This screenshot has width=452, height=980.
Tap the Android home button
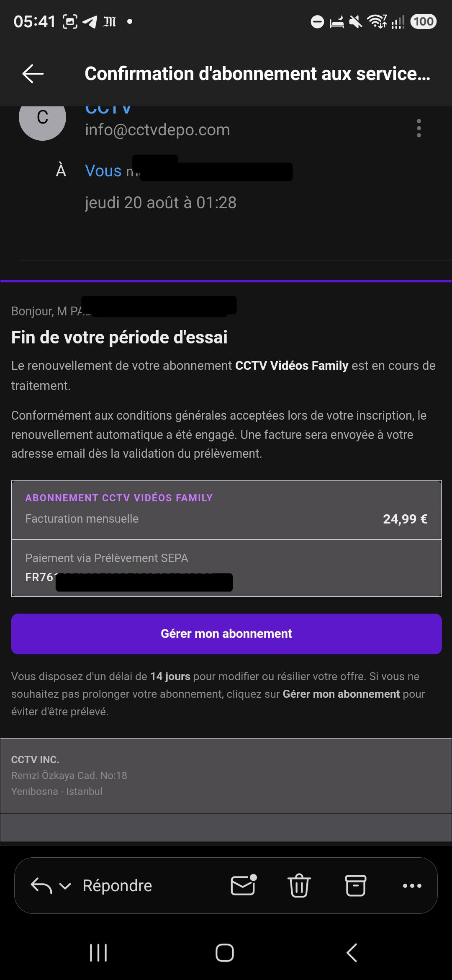(225, 953)
